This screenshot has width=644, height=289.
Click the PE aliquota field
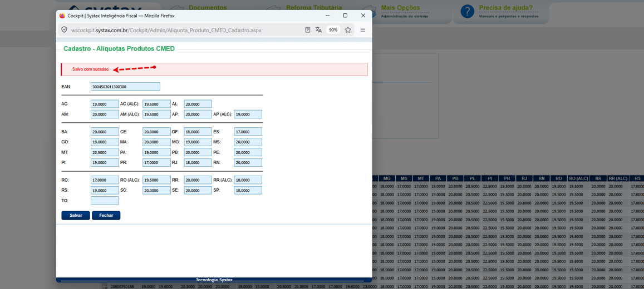pos(248,152)
